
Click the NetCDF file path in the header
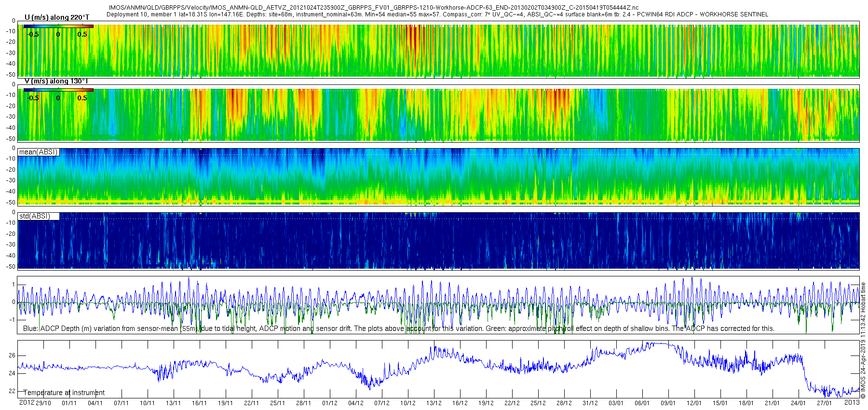[374, 8]
